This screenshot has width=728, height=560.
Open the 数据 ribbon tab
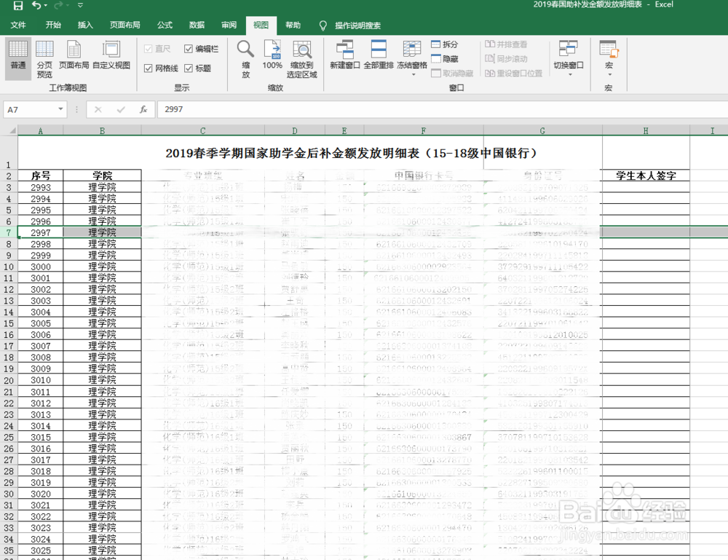click(196, 24)
